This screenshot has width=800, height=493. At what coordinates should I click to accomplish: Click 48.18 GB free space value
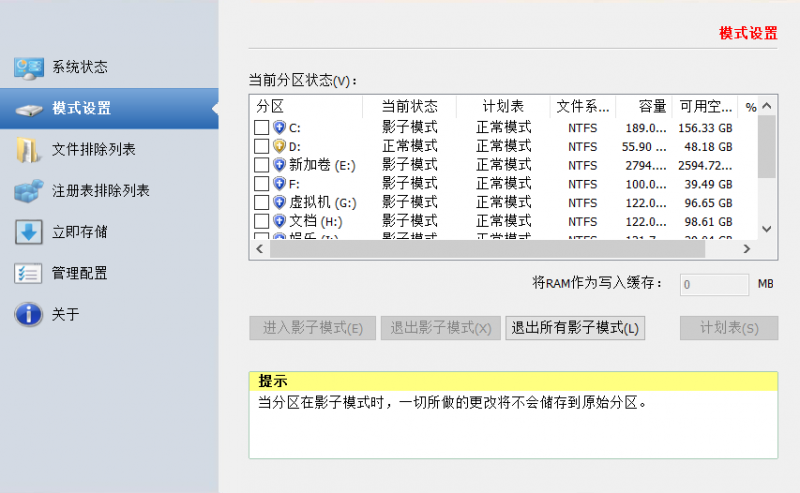tap(708, 146)
